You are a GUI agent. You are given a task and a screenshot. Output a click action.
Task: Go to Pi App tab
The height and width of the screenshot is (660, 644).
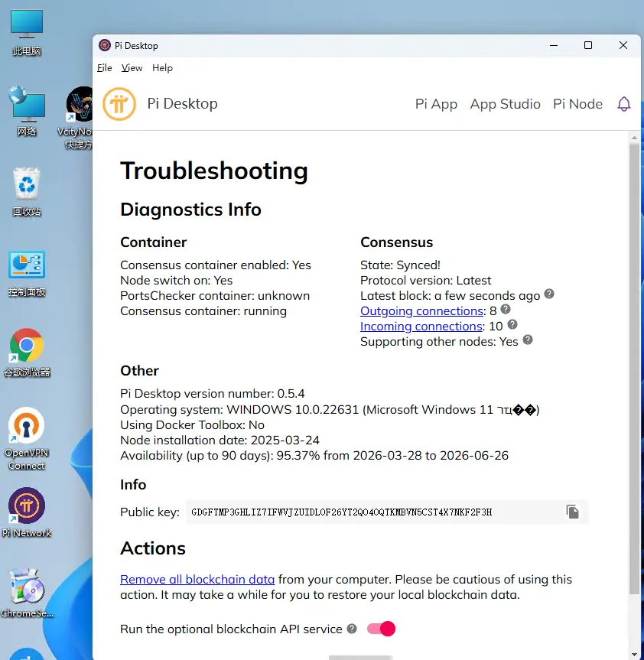tap(436, 104)
